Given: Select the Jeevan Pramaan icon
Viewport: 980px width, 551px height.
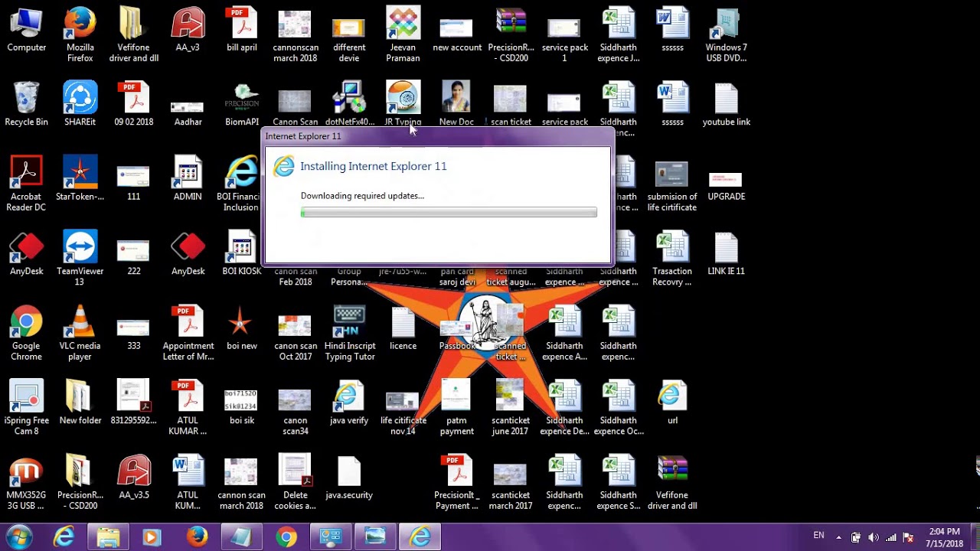Looking at the screenshot, I should [403, 35].
